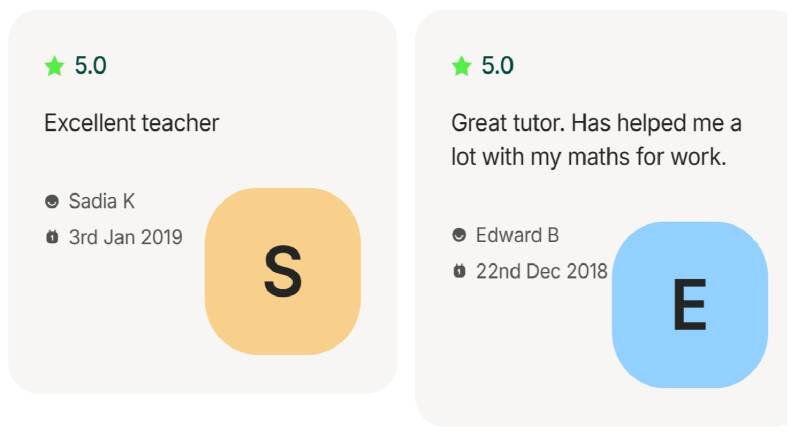Screen dimensions: 798x439
Task: Click the green star in Sadia's review
Action: (x=54, y=67)
